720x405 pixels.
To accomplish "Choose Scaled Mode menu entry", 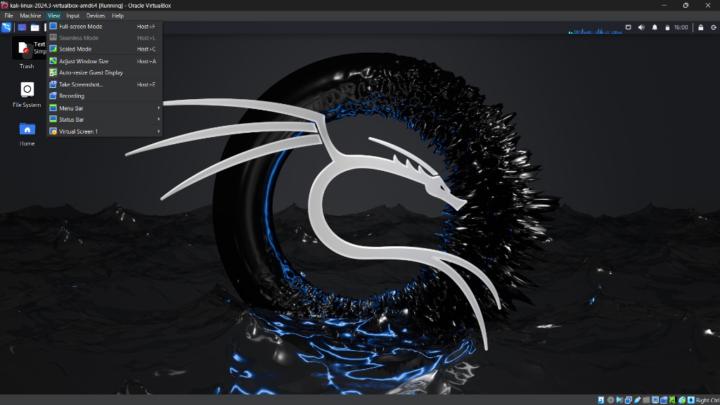I will (x=104, y=49).
